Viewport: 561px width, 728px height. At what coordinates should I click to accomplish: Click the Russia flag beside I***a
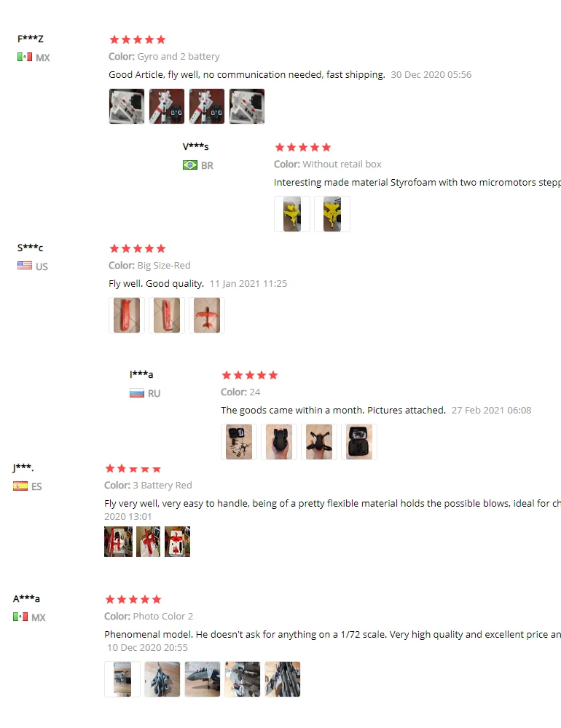pos(137,393)
